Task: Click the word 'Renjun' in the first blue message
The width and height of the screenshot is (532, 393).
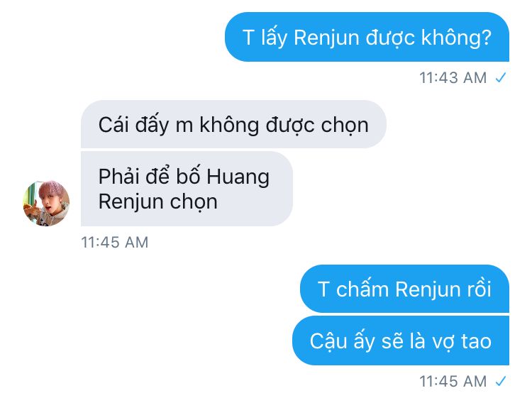Action: [x=326, y=38]
